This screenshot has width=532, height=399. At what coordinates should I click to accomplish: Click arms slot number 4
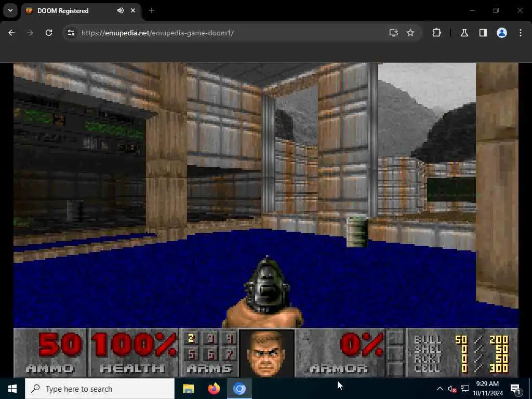click(x=230, y=338)
